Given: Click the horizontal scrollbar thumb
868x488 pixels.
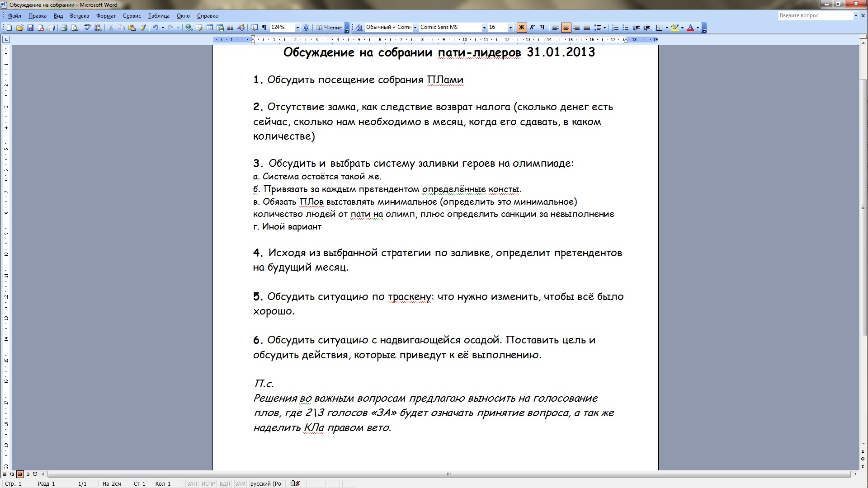Looking at the screenshot, I should point(449,474).
